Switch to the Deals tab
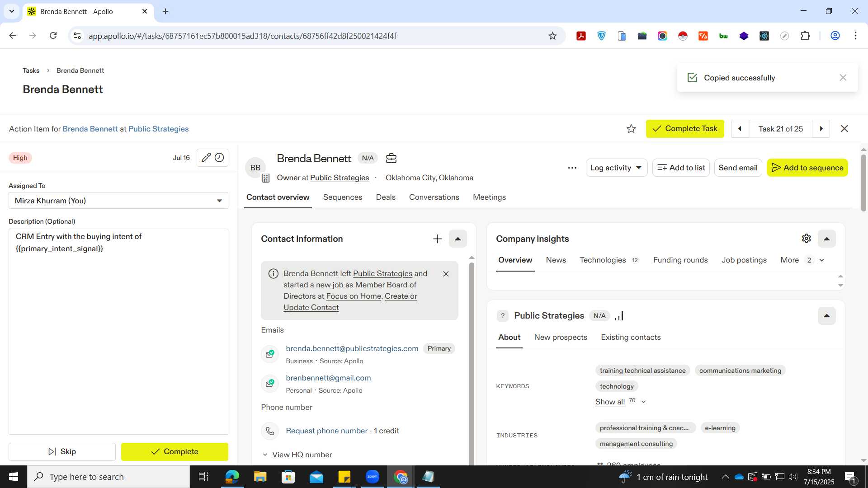This screenshot has width=868, height=488. click(x=386, y=197)
